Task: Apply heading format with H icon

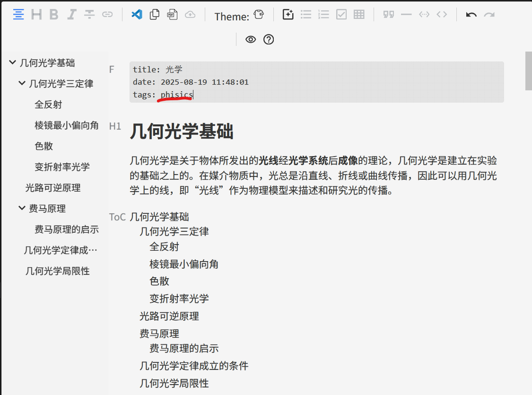Action: pyautogui.click(x=36, y=15)
